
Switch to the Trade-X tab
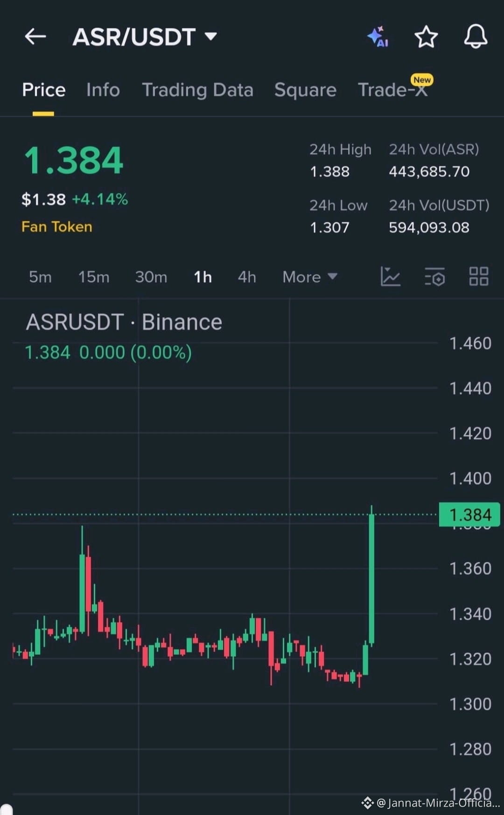pos(393,90)
